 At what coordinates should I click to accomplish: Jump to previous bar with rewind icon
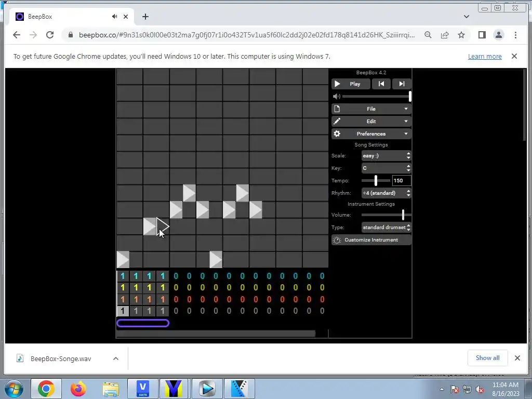(x=381, y=84)
